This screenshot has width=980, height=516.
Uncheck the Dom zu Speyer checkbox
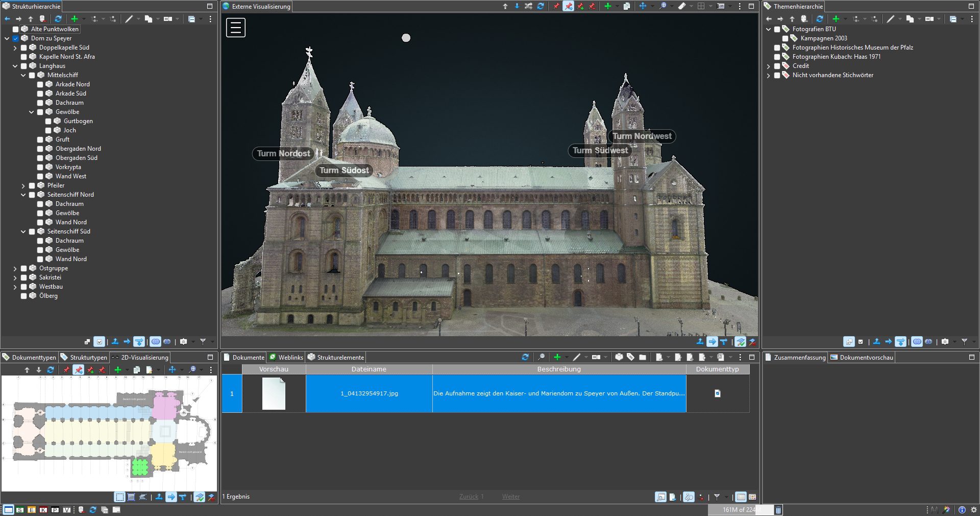[15, 38]
